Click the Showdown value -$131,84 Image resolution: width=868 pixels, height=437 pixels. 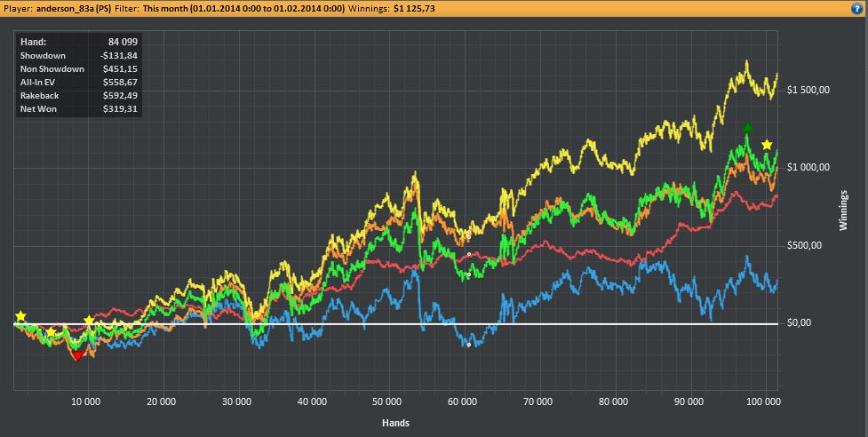119,55
